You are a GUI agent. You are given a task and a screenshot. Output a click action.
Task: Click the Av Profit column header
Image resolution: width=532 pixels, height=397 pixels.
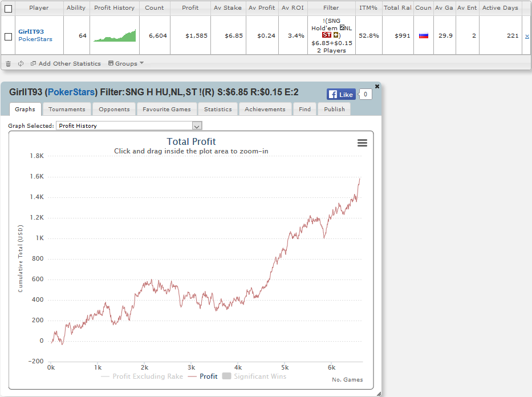(262, 8)
